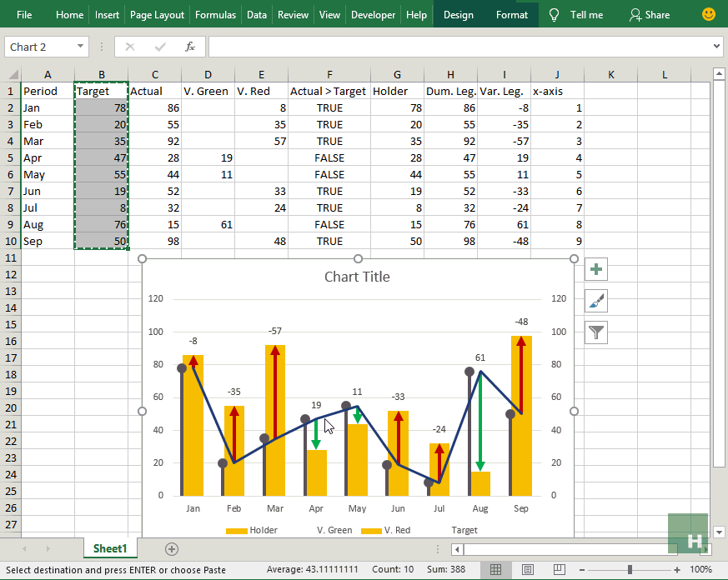Screen dimensions: 728x580
Task: Open the Formulas ribbon tab
Action: pyautogui.click(x=215, y=15)
